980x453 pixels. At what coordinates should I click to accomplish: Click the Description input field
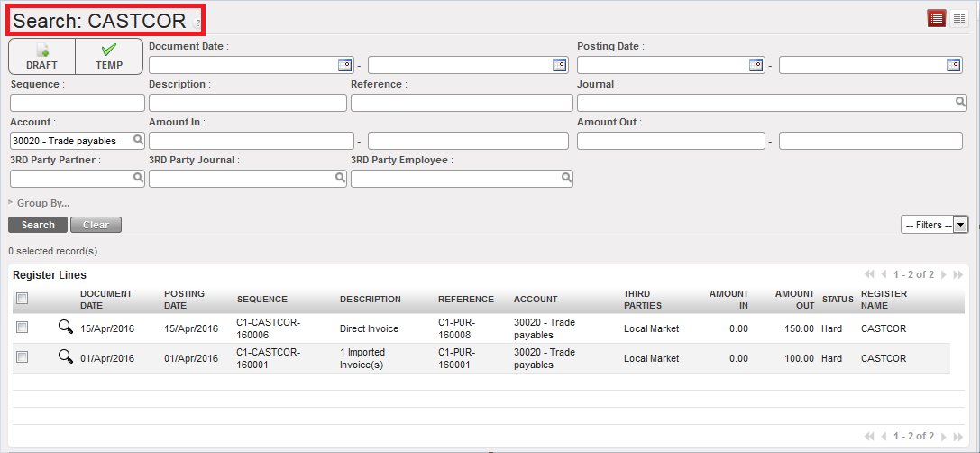click(x=247, y=103)
